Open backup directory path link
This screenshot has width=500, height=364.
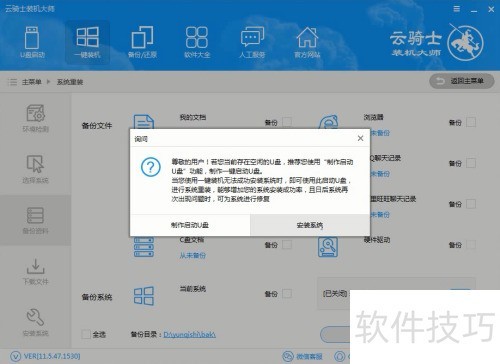[x=190, y=334]
